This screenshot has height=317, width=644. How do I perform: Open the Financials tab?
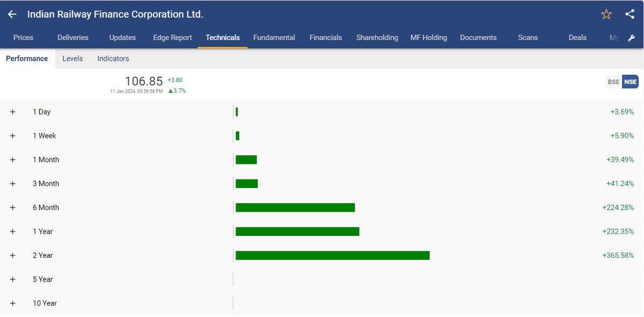326,38
